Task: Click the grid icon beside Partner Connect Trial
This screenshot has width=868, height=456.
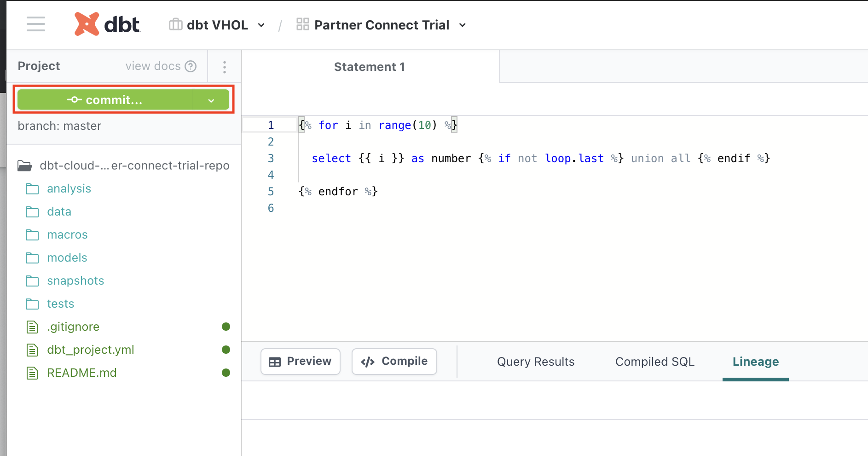Action: (302, 24)
